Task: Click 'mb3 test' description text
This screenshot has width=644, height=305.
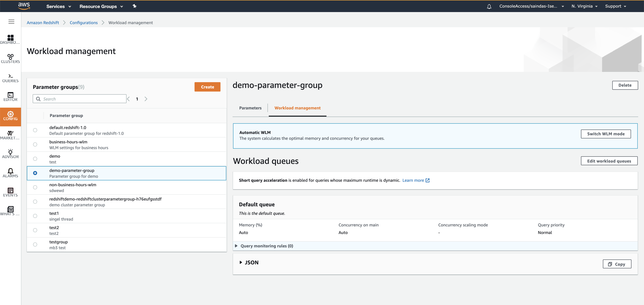Action: [57, 248]
